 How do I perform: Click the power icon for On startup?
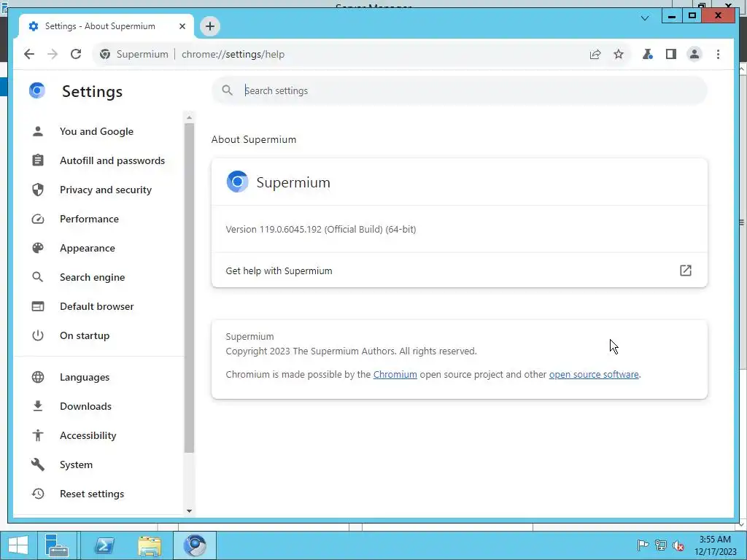(38, 335)
